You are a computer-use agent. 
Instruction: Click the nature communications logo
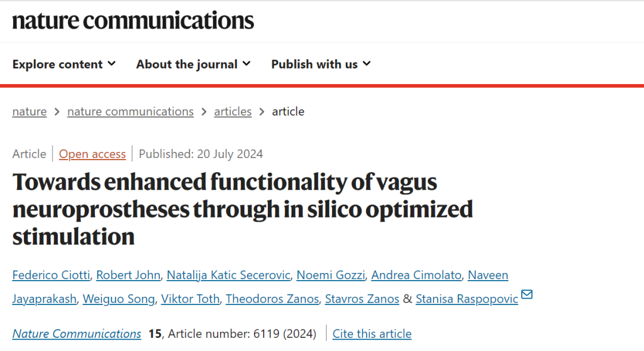tap(133, 20)
